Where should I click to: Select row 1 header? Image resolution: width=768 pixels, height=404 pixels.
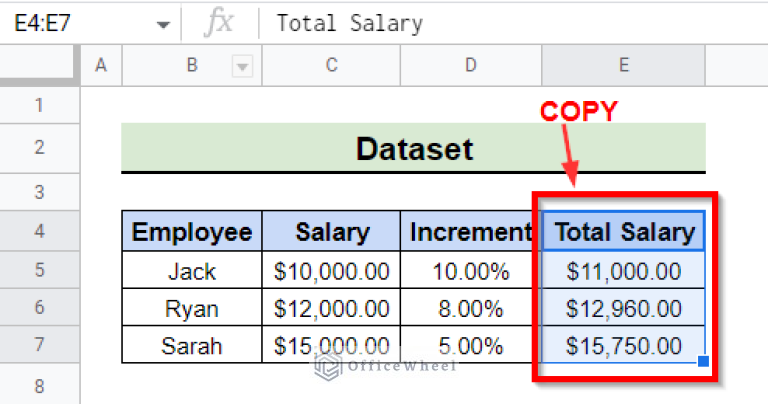(x=40, y=105)
